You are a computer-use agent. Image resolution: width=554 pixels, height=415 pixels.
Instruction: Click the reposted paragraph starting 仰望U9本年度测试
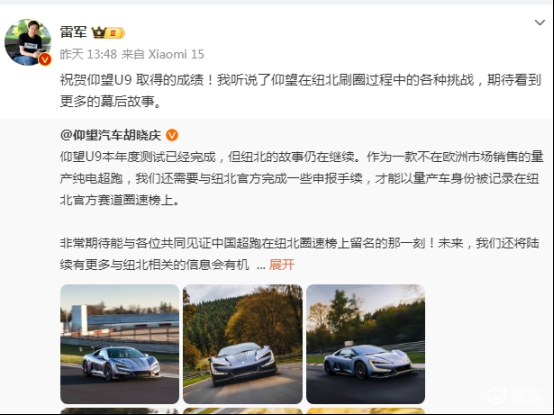point(301,178)
